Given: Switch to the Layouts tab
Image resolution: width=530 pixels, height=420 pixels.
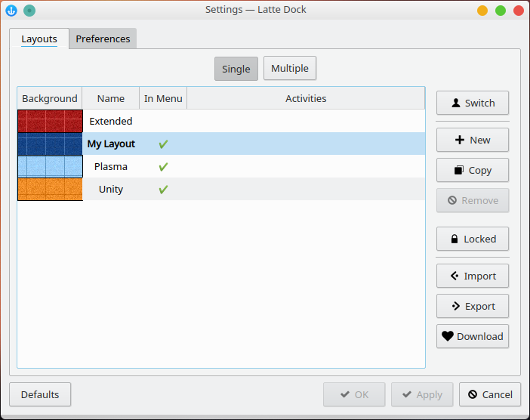Looking at the screenshot, I should [39, 39].
